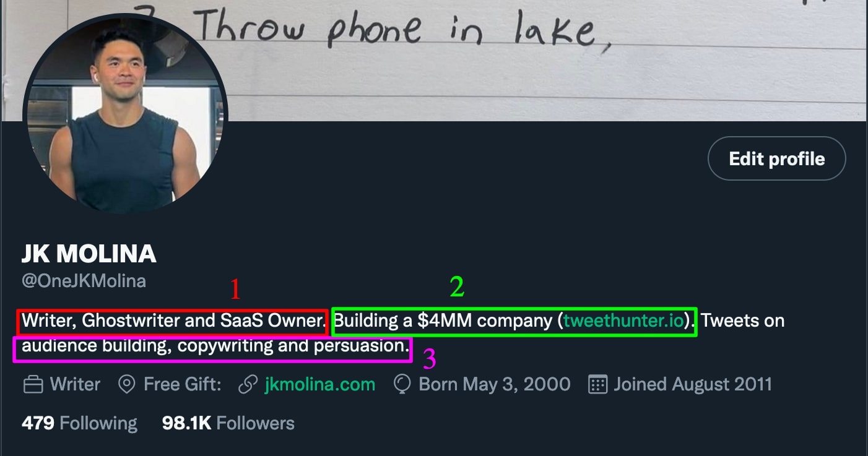Click the Edit profile button

776,158
